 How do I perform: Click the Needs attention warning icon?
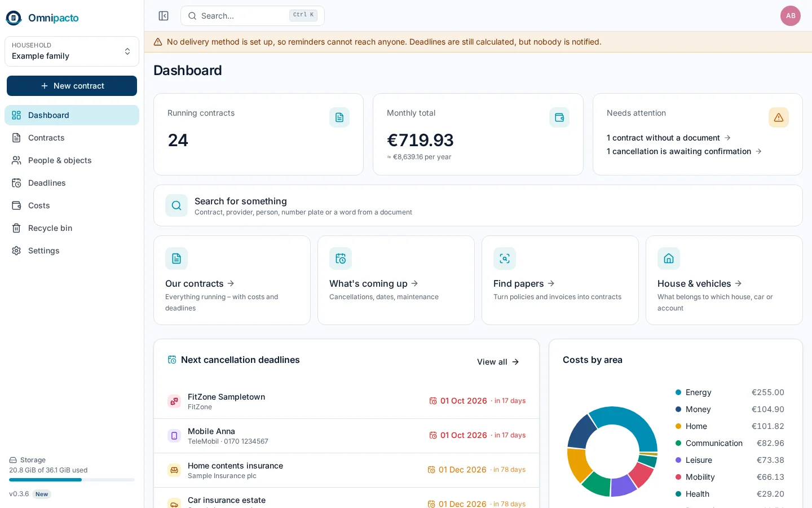pyautogui.click(x=779, y=117)
